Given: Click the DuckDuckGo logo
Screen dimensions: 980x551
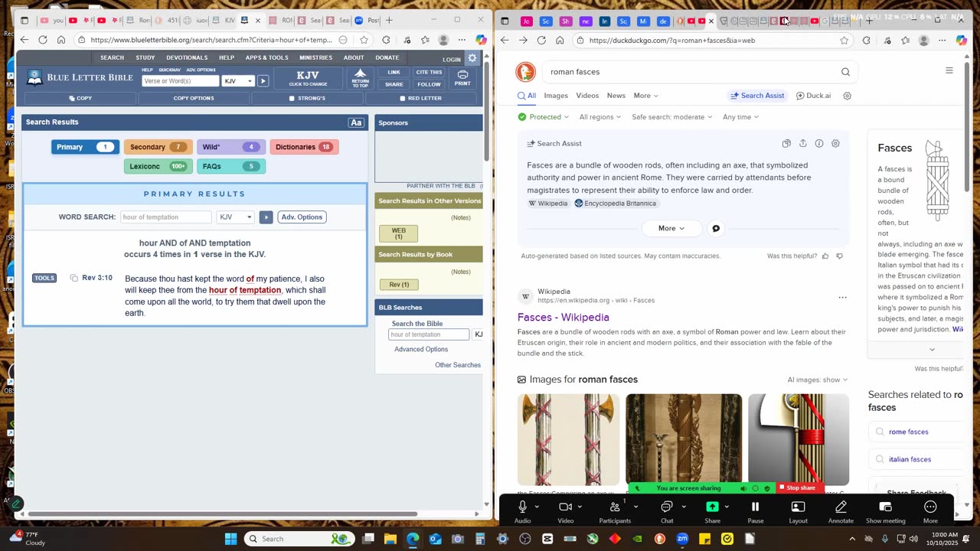Looking at the screenshot, I should (525, 72).
